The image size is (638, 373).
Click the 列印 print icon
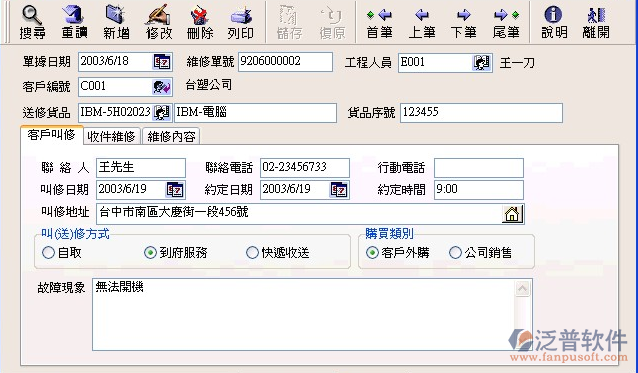point(241,15)
